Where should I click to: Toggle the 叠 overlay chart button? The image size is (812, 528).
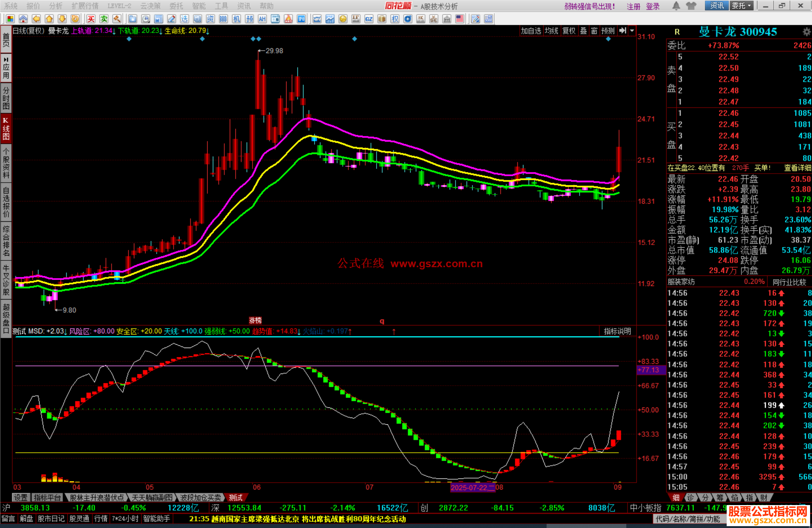(x=583, y=31)
